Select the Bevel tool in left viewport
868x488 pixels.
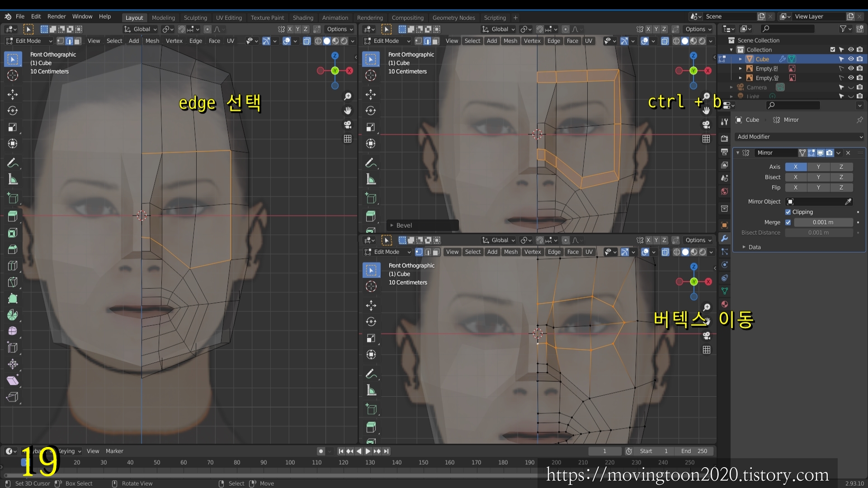pos(13,249)
